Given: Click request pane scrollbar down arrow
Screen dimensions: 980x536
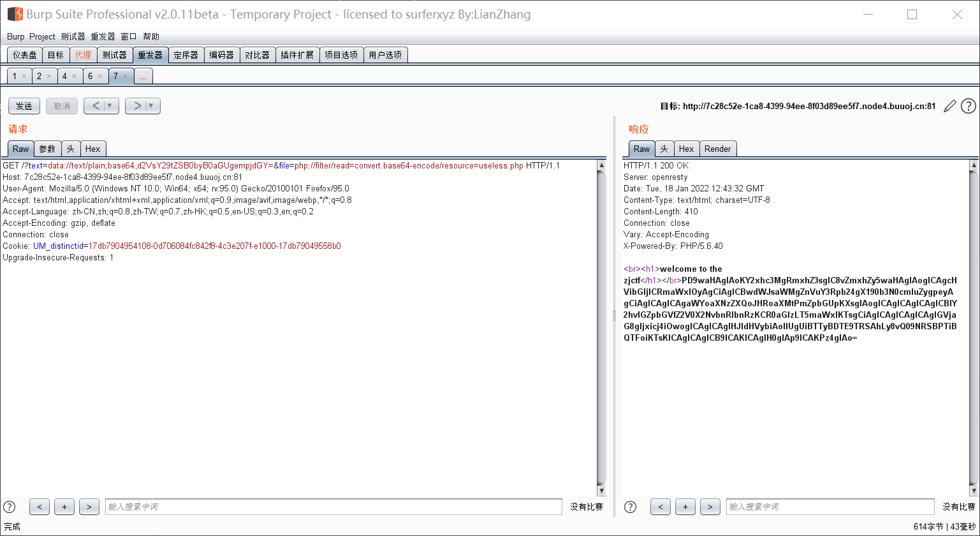Looking at the screenshot, I should point(601,491).
